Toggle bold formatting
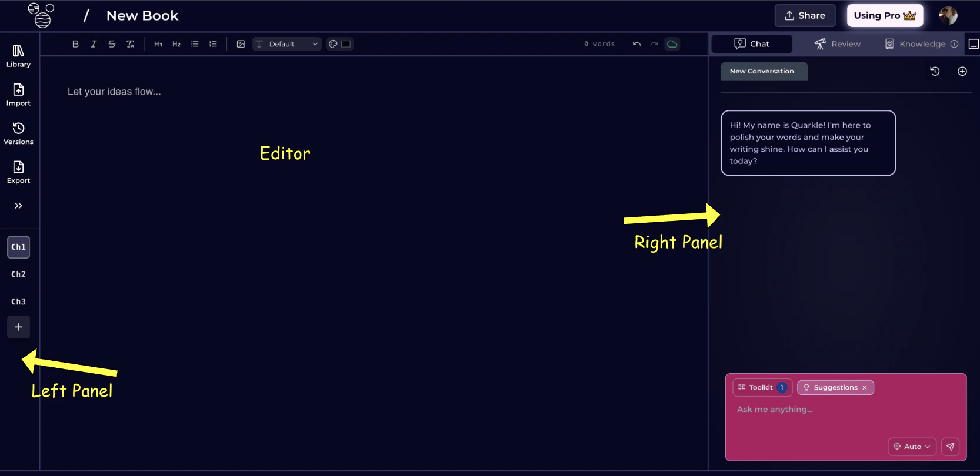The height and width of the screenshot is (476, 980). 75,44
